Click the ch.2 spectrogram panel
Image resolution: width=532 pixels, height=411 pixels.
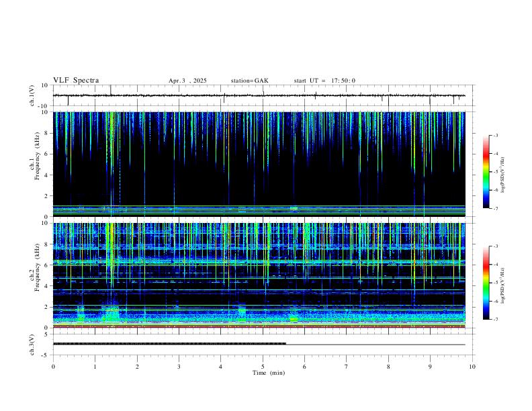[x=259, y=275]
